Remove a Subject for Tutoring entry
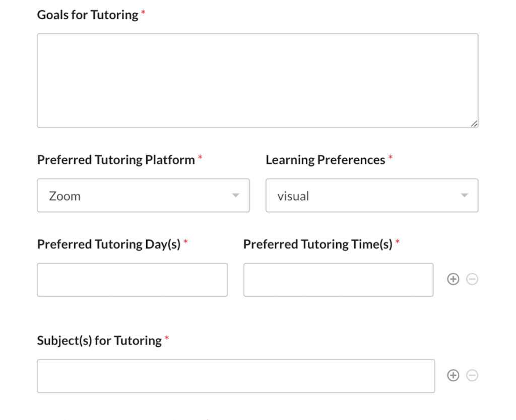Screen dimensions: 516x420 coord(472,375)
